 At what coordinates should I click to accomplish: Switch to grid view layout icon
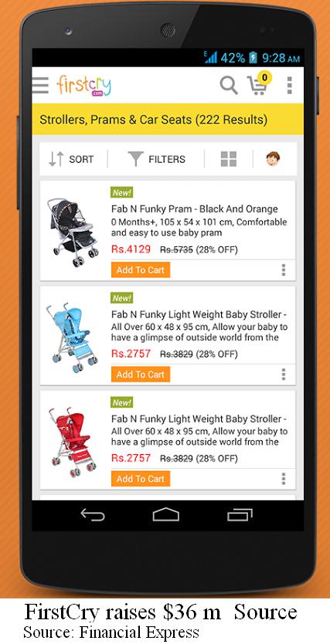point(229,159)
